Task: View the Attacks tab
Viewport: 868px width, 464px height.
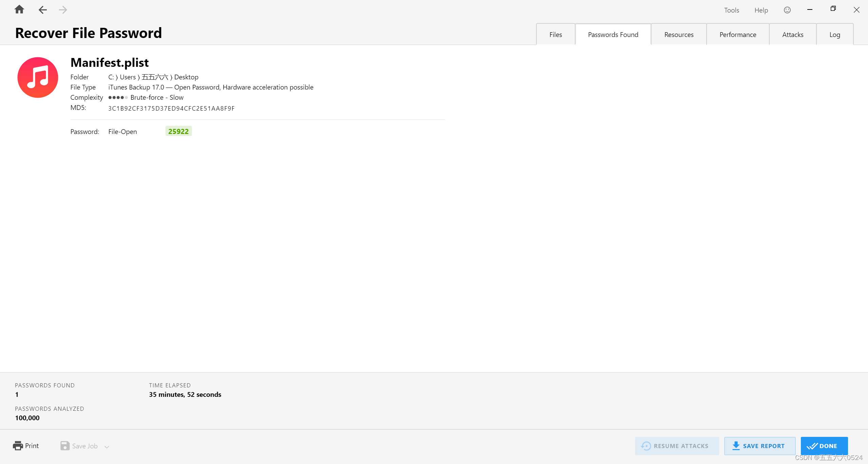Action: 793,35
